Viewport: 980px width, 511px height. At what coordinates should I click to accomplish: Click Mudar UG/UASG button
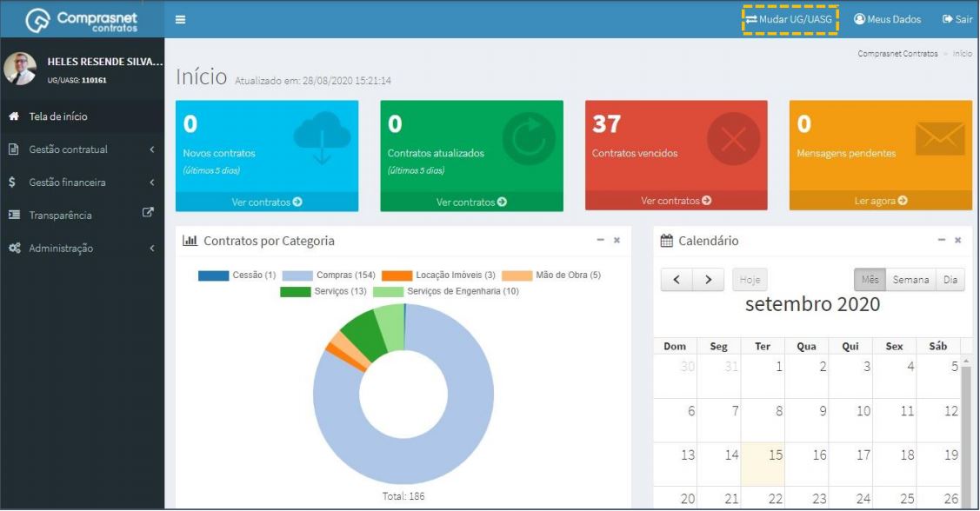coord(790,19)
